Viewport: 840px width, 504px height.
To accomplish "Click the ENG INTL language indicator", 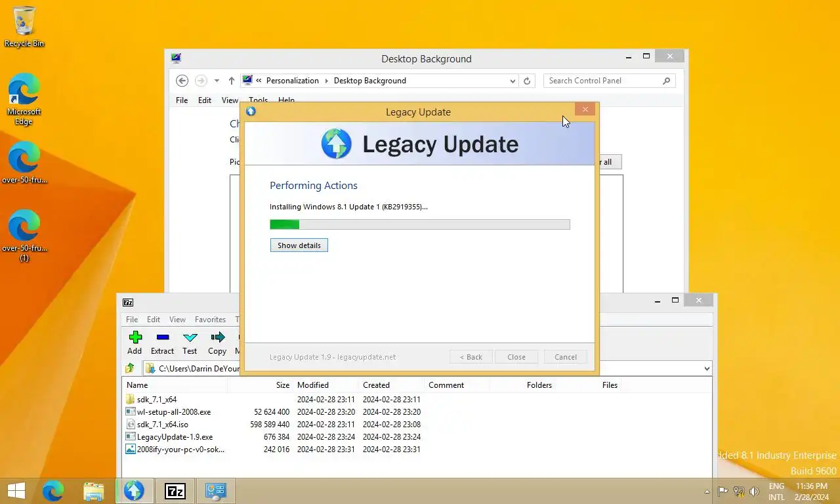I will click(776, 492).
